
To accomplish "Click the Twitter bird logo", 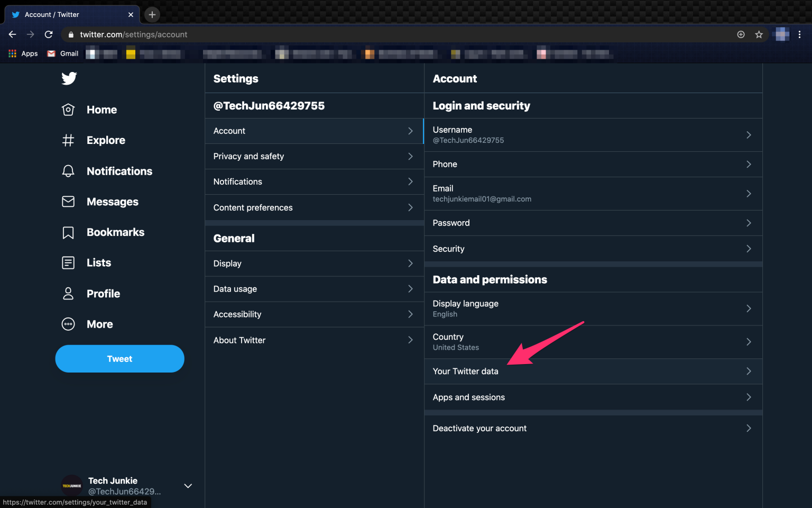I will click(x=69, y=78).
